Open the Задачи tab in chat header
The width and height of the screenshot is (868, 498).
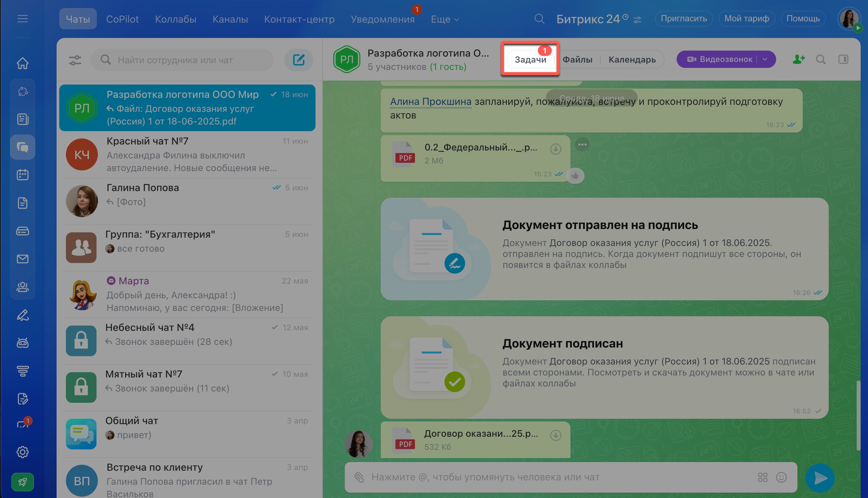coord(530,60)
